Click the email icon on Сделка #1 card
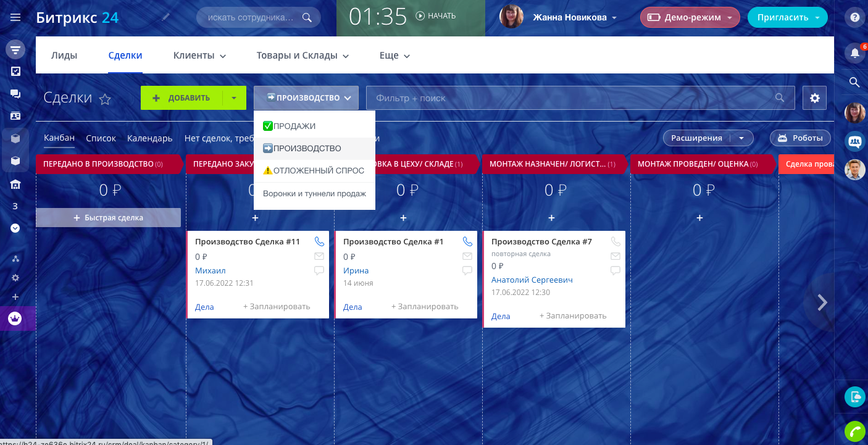Viewport: 868px width, 445px height. (467, 256)
